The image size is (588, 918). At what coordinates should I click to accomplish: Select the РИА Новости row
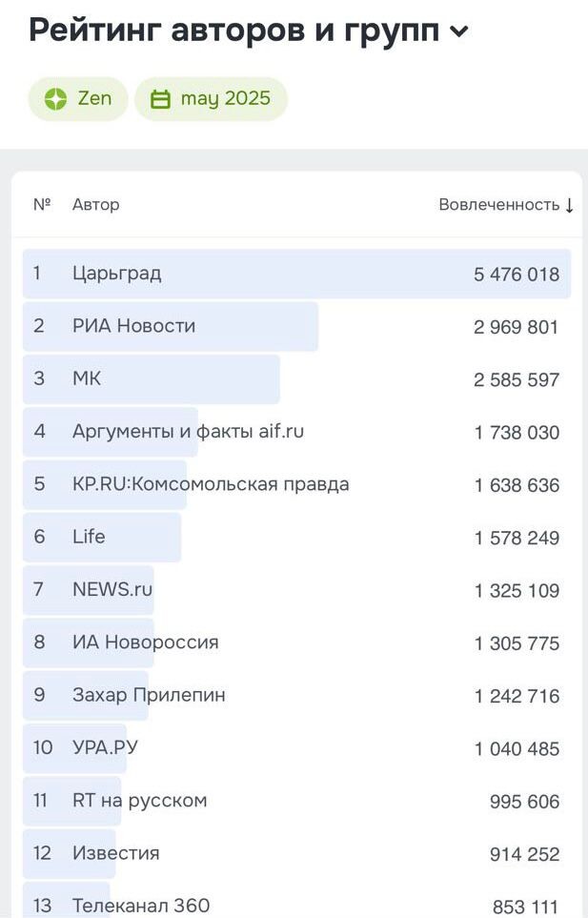pyautogui.click(x=296, y=326)
